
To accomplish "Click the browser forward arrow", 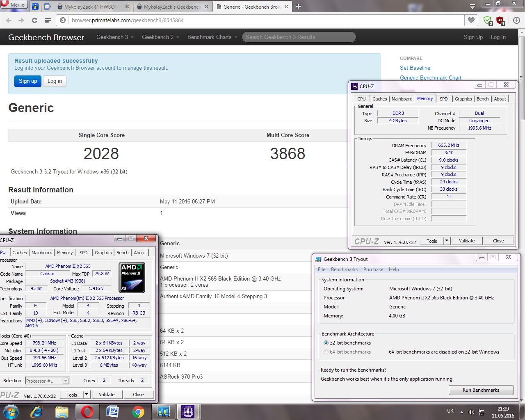I will click(x=21, y=20).
